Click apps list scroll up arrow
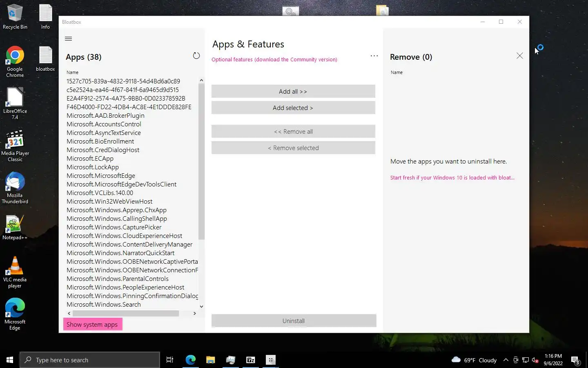 tap(201, 80)
